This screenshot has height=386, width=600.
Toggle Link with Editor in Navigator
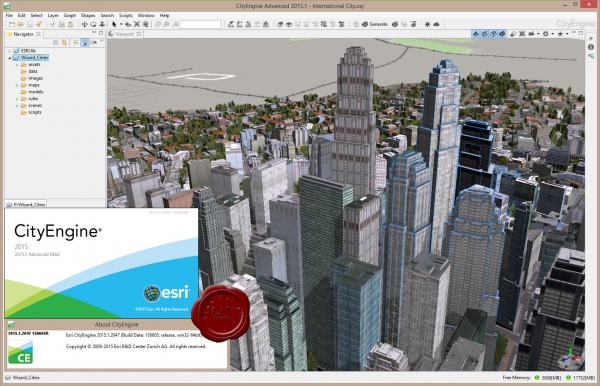[64, 42]
